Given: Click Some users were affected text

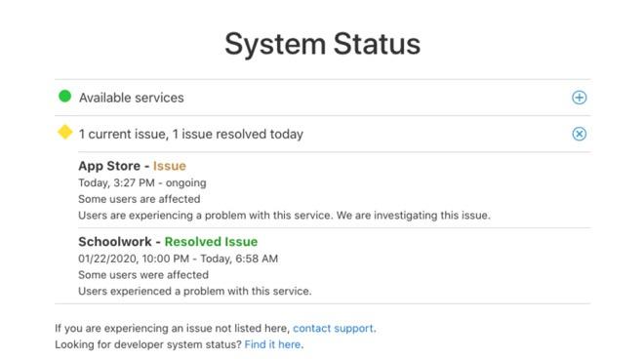Looking at the screenshot, I should tap(143, 275).
